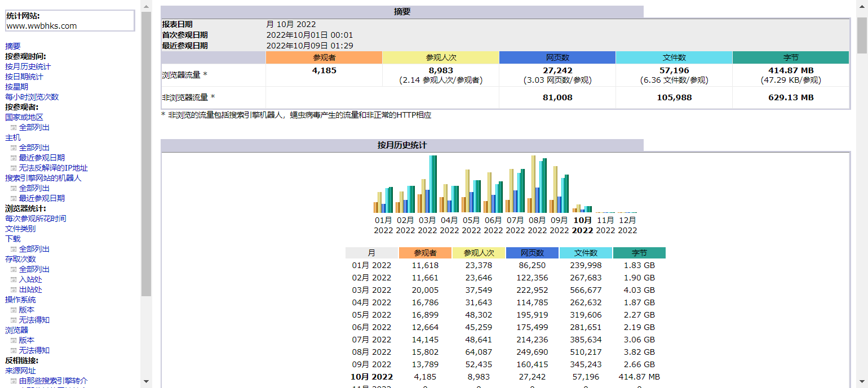Click the list icon beside 由那些搜索引擎转介
The height and width of the screenshot is (388, 868).
pos(14,381)
